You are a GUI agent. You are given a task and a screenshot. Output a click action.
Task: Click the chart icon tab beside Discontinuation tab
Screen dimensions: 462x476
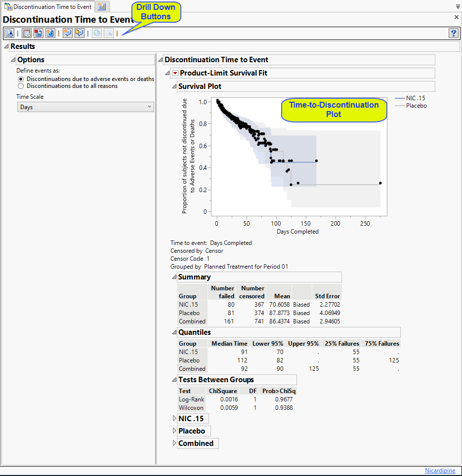pyautogui.click(x=102, y=6)
